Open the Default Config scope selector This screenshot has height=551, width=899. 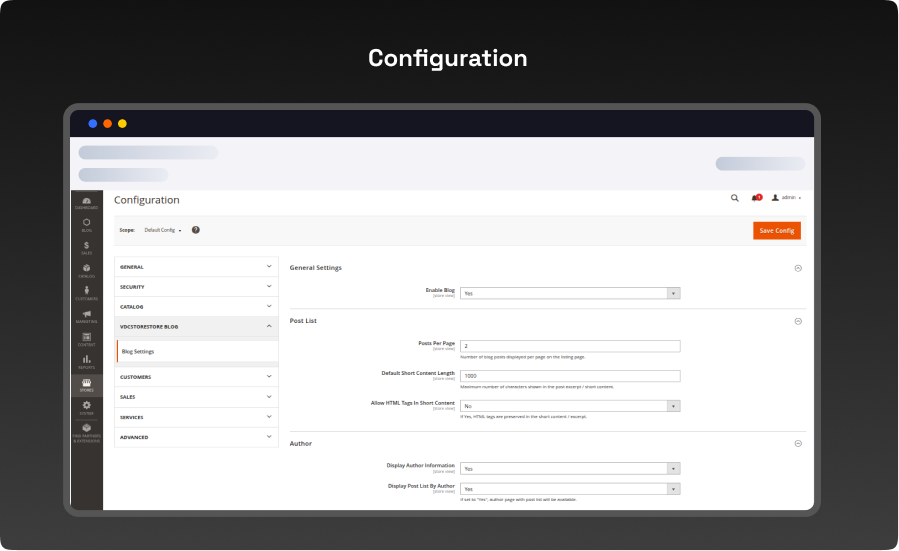(163, 230)
